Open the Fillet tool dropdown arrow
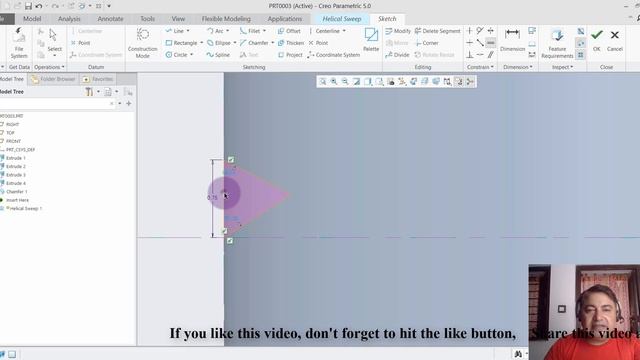 coord(264,31)
